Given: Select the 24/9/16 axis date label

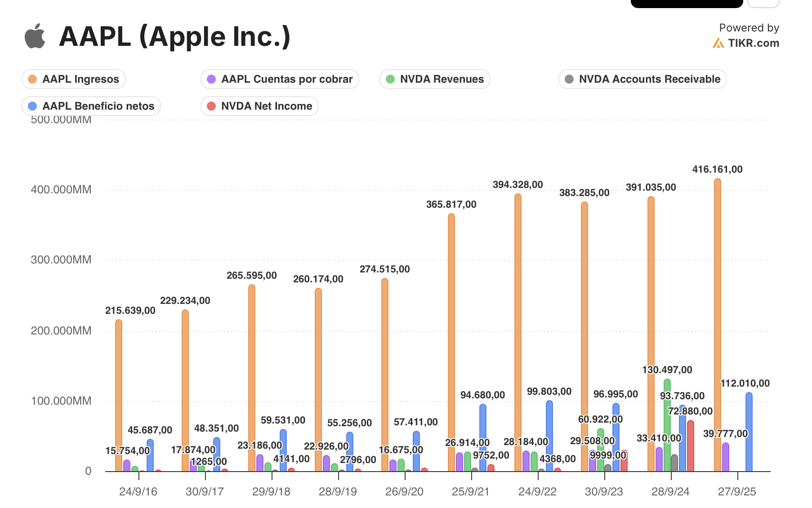Looking at the screenshot, I should 138,491.
